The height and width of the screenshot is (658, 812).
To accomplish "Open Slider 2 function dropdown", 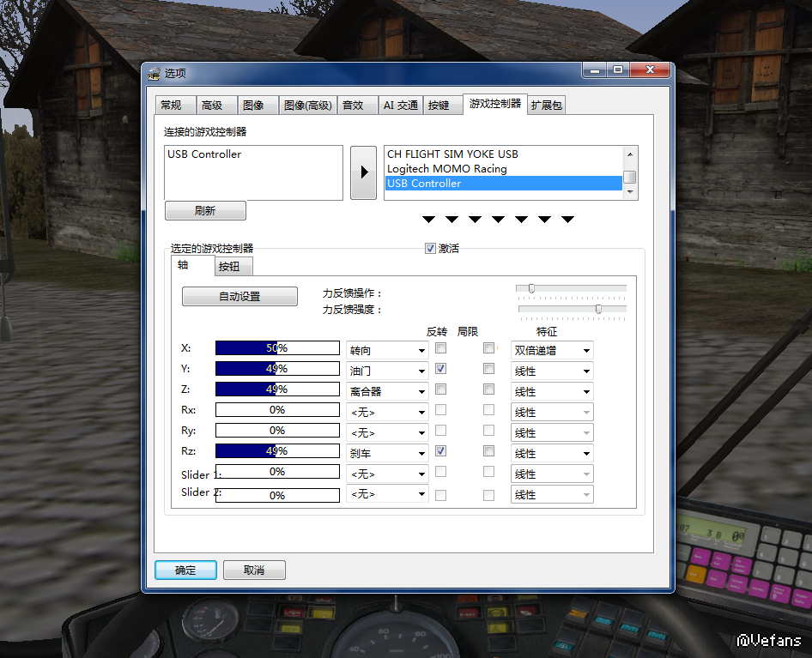I will [387, 494].
